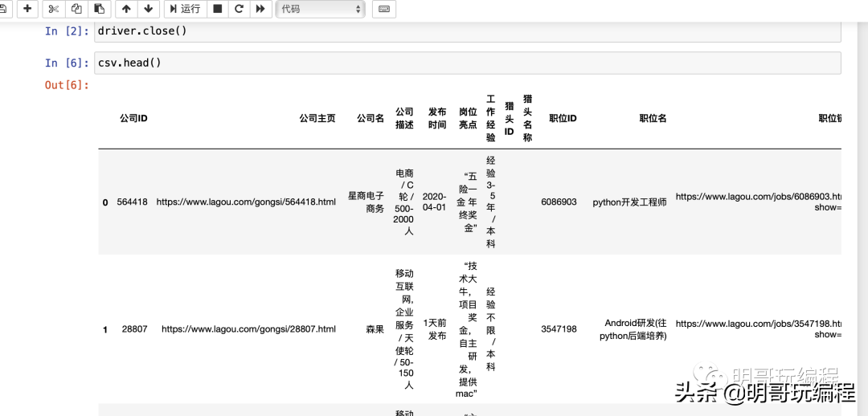Click the In [2] prompt label
Viewport: 868px width, 416px height.
click(x=67, y=31)
